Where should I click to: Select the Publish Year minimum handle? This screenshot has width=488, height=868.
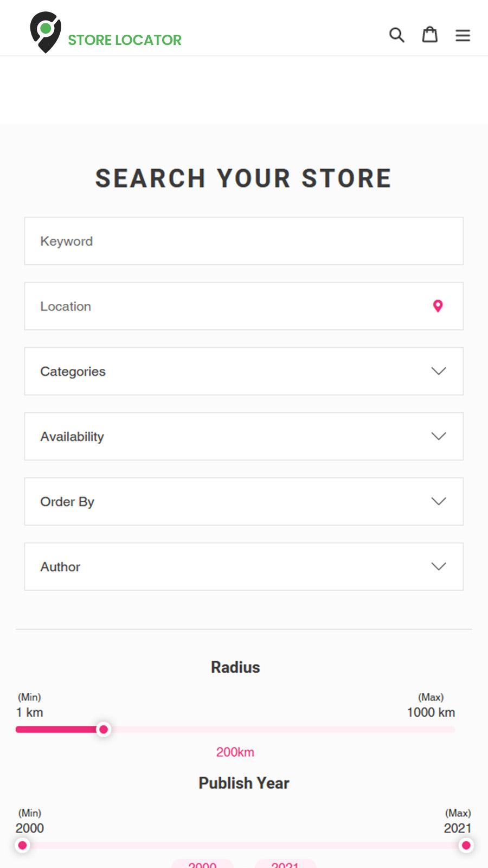click(x=23, y=845)
